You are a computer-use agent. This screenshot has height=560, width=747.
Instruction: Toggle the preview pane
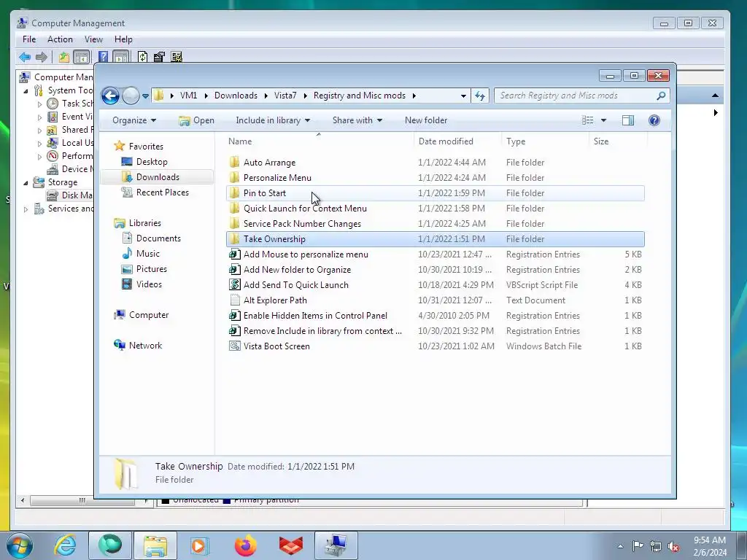click(x=628, y=120)
